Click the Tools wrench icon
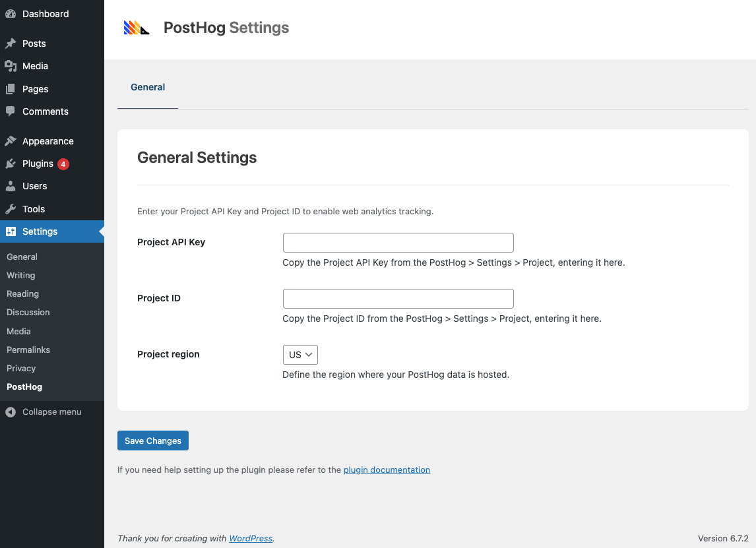756x548 pixels. click(x=11, y=209)
